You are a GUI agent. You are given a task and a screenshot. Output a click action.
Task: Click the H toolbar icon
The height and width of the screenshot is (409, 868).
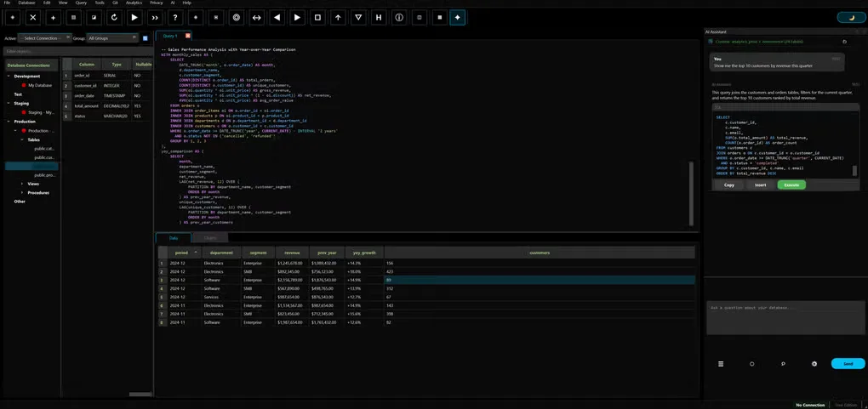tap(379, 18)
